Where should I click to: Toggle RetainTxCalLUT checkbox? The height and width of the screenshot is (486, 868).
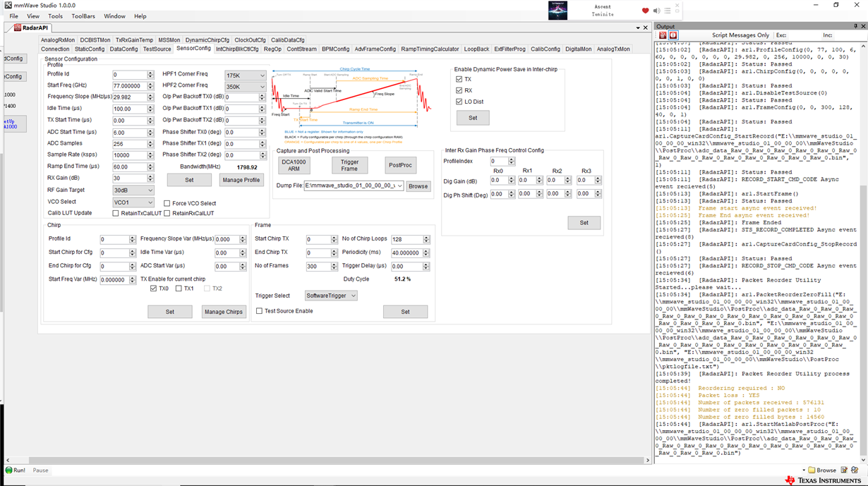pyautogui.click(x=116, y=213)
